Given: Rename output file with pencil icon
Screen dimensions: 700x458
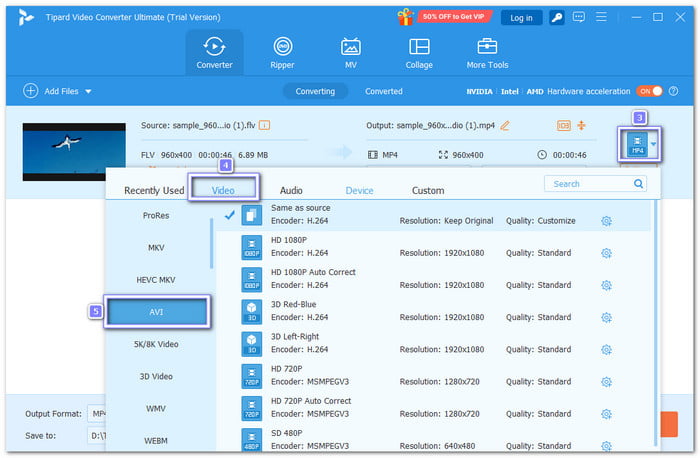Looking at the screenshot, I should [505, 125].
